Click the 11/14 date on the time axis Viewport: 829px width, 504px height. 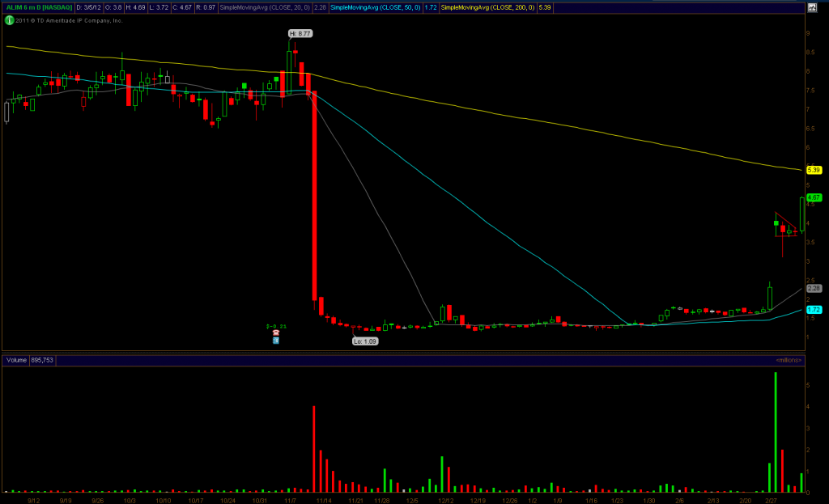pyautogui.click(x=324, y=500)
